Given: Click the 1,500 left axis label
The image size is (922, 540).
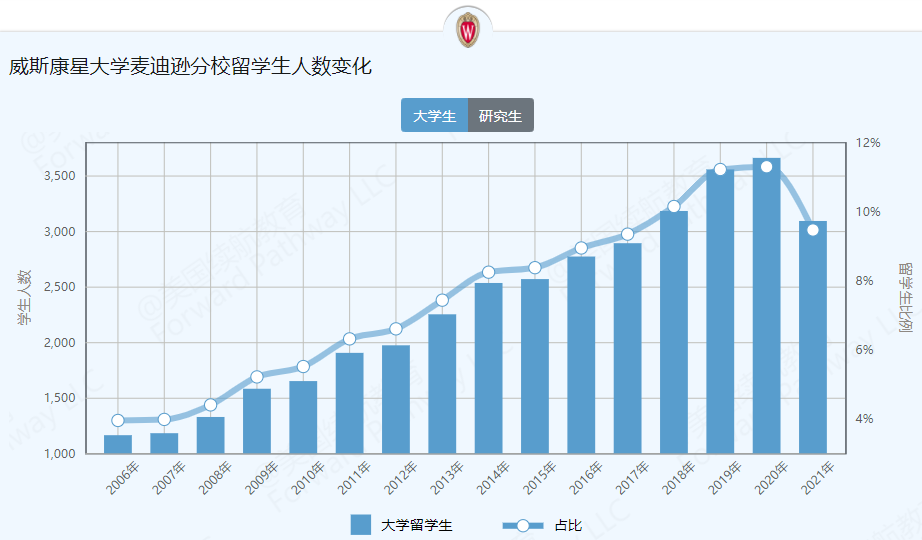Looking at the screenshot, I should coord(59,398).
